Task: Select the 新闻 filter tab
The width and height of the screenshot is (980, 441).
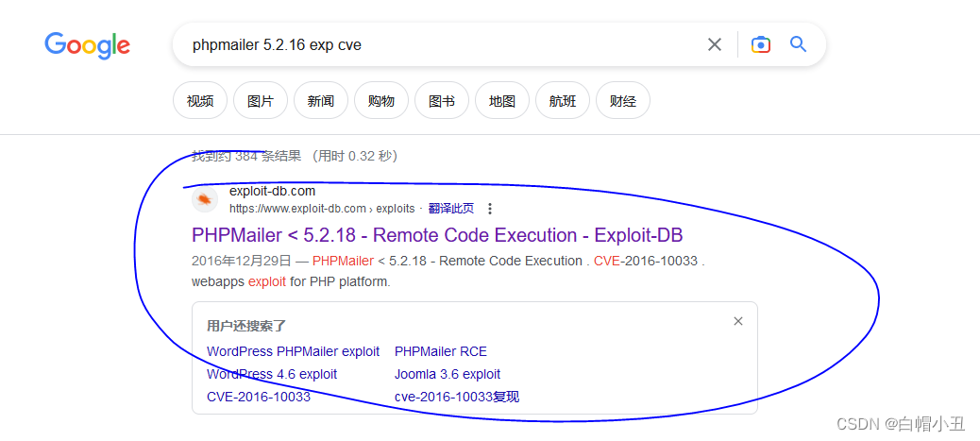Action: click(321, 101)
